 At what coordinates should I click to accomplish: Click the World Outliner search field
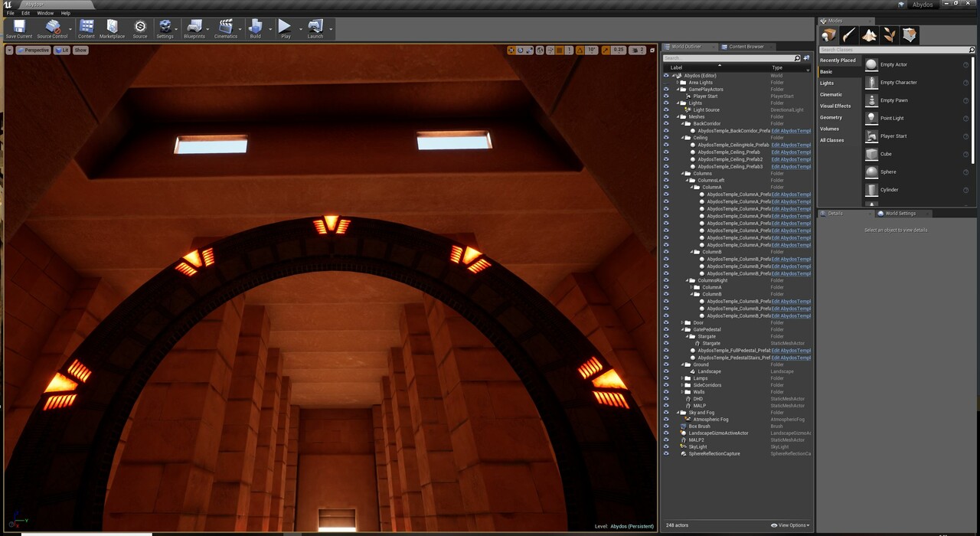coord(731,58)
